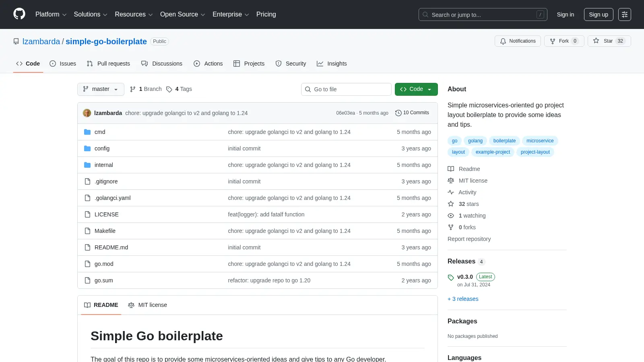Select the golang topic tag

pos(475,141)
